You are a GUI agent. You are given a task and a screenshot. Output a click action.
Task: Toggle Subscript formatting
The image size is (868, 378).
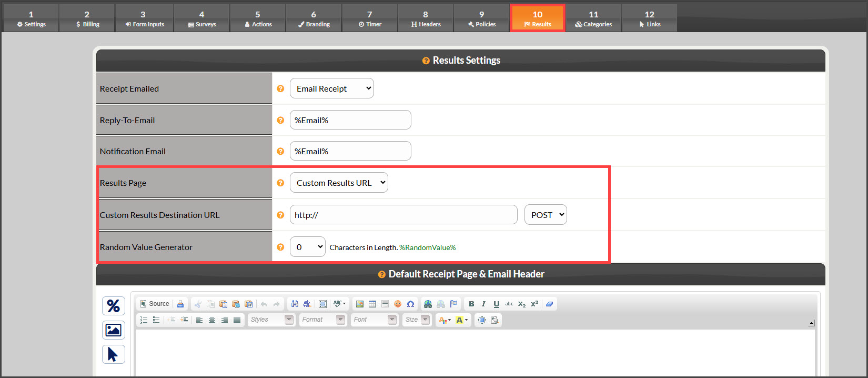[x=522, y=304]
